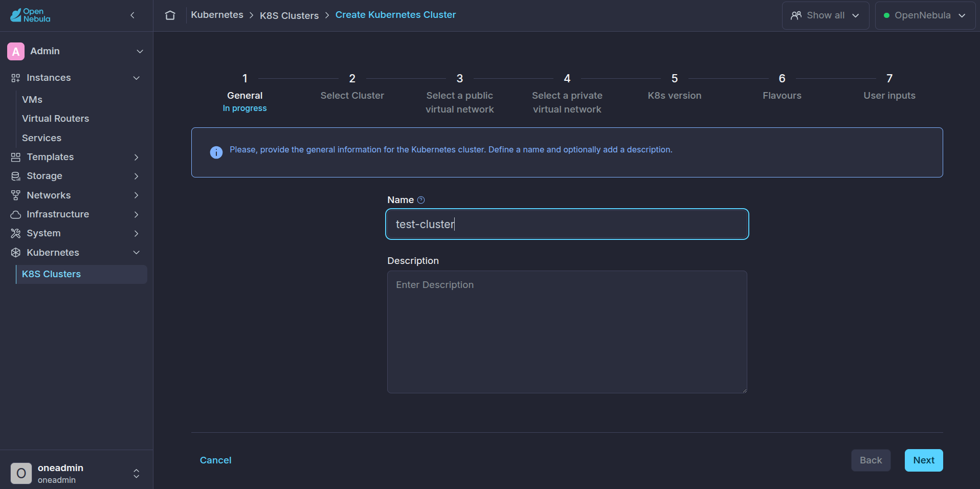Click the OpenNebula logo

[30, 15]
